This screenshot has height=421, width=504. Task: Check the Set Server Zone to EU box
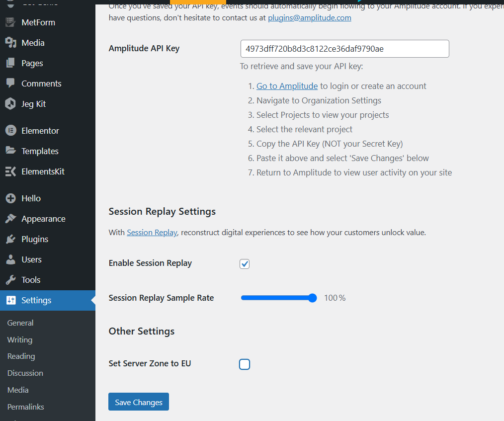[245, 364]
